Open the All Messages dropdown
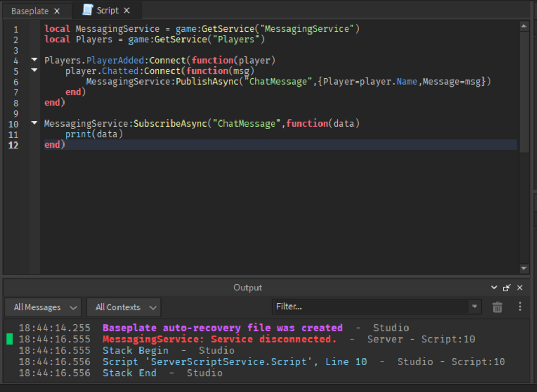 click(43, 307)
